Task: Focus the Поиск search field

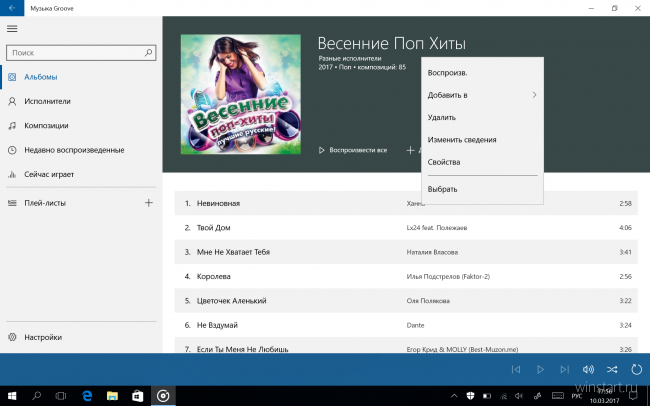Action: pos(81,53)
